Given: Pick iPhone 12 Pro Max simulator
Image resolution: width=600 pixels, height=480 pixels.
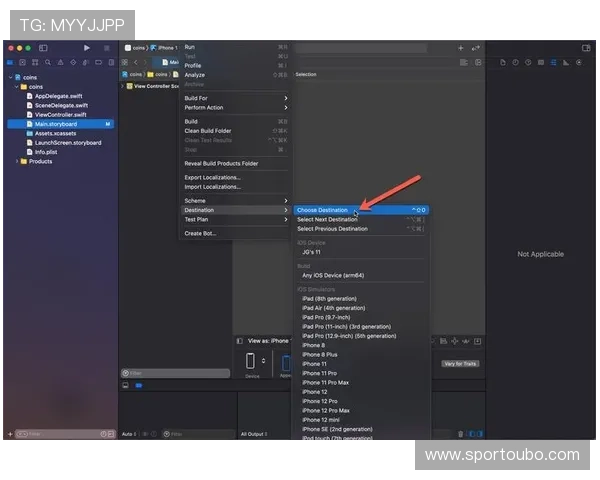Looking at the screenshot, I should (x=326, y=410).
